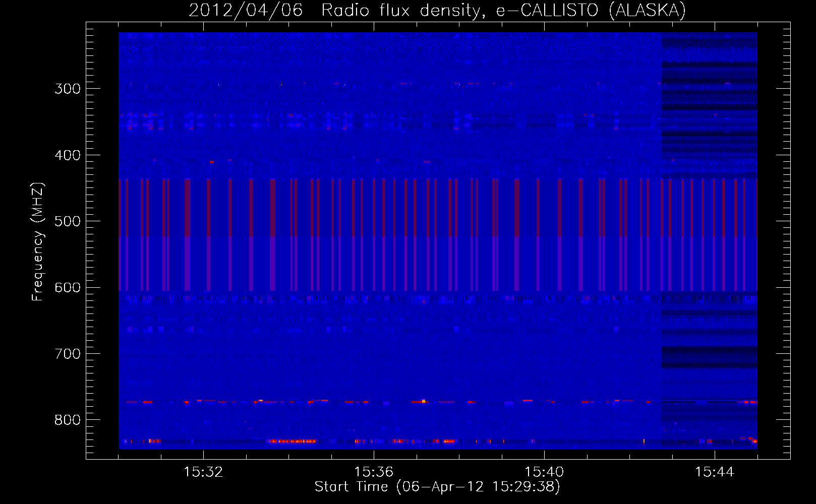Click the '300' frequency tick label

click(68, 89)
